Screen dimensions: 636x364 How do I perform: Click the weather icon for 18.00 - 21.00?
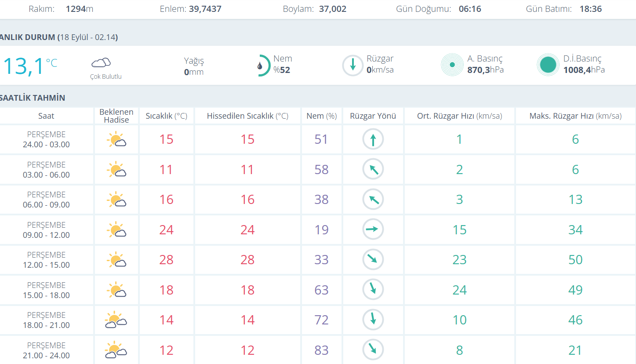116,320
